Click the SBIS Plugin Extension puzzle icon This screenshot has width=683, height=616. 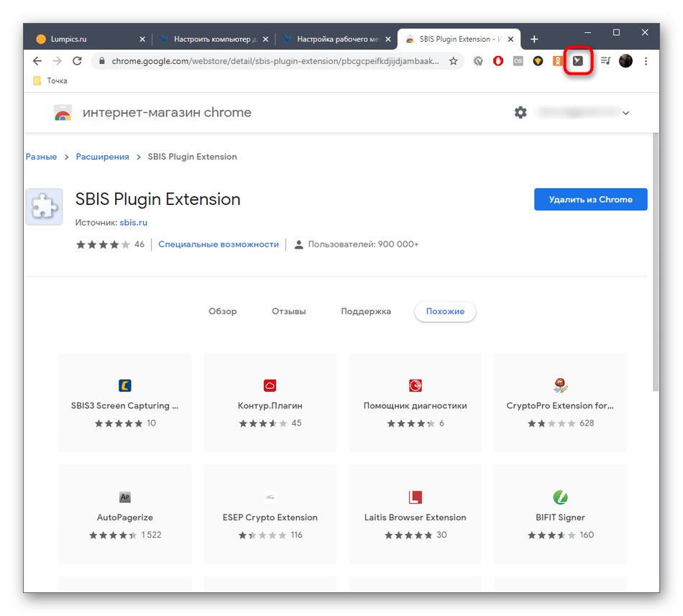(44, 207)
